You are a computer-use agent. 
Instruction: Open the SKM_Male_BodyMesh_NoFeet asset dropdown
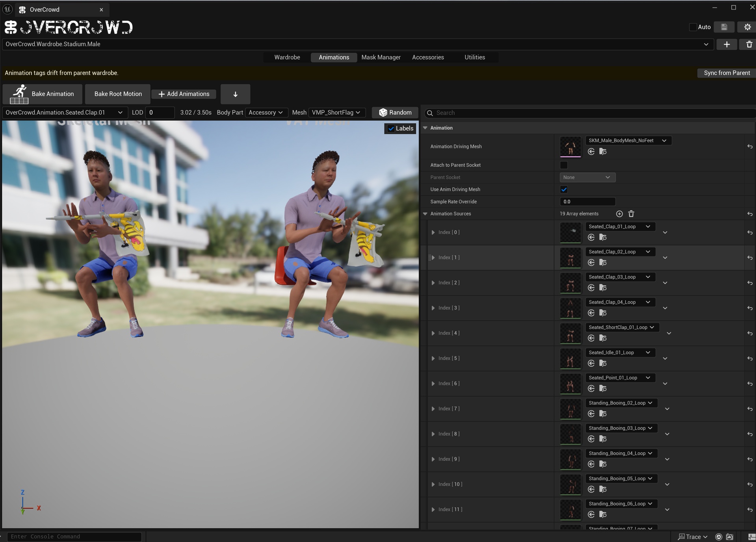pos(628,141)
